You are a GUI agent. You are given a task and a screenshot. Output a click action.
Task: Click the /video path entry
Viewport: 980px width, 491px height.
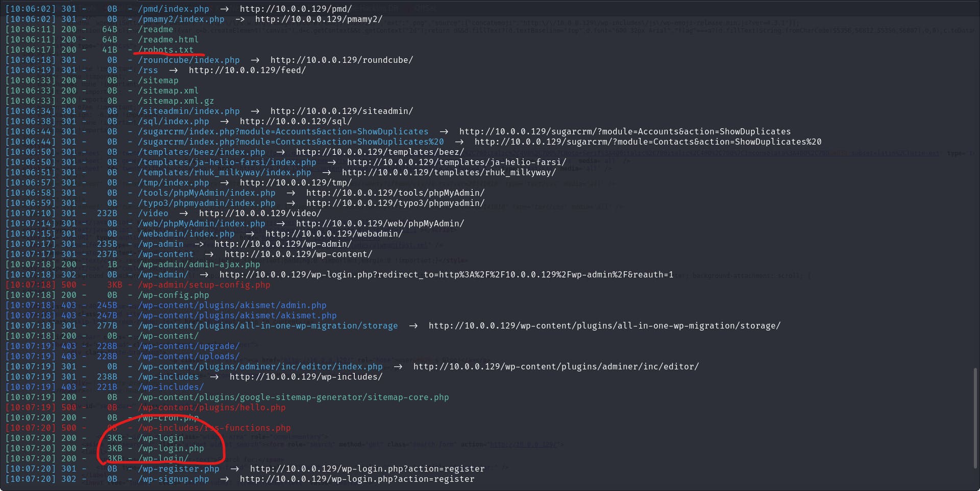coord(153,213)
